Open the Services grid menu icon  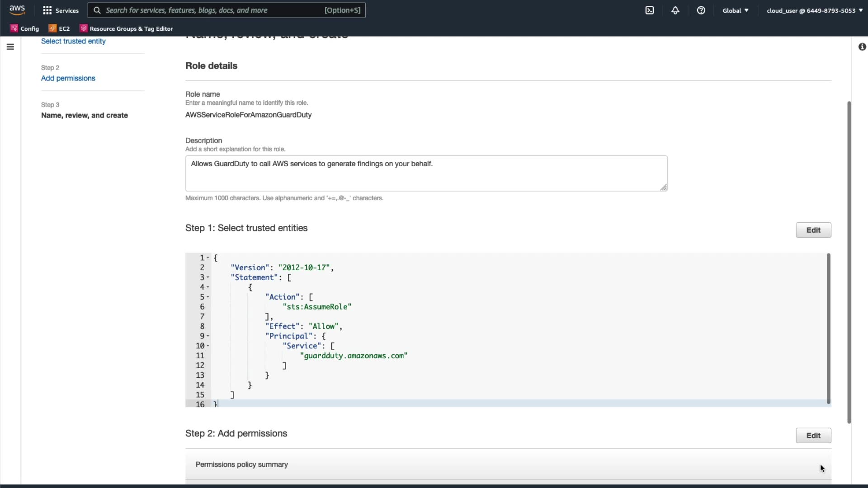(x=47, y=10)
